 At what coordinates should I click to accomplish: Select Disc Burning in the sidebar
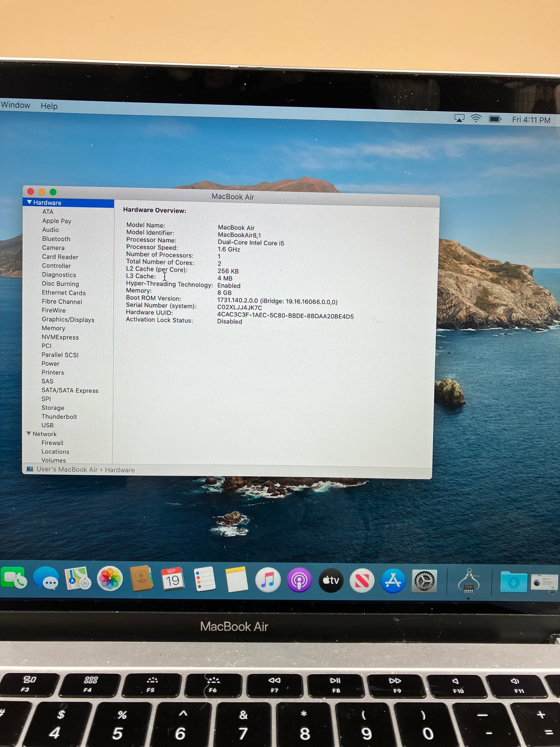coord(60,284)
